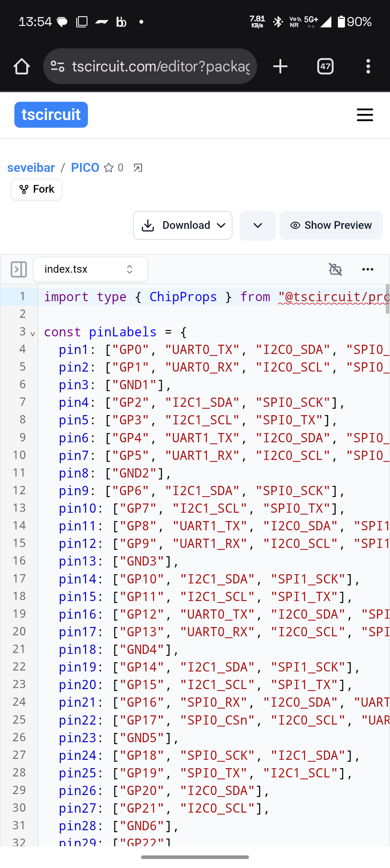Collapse the pinLabels block fold arrow
Viewport: 390px width, 868px height.
[x=33, y=334]
